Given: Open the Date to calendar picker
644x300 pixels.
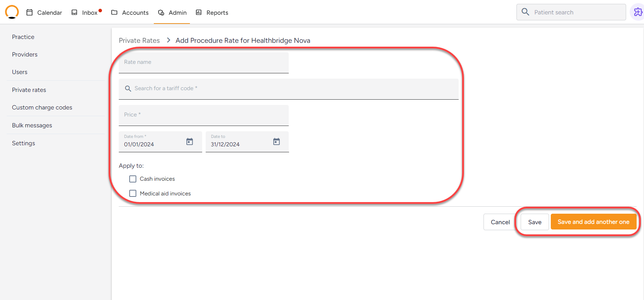Looking at the screenshot, I should [276, 141].
